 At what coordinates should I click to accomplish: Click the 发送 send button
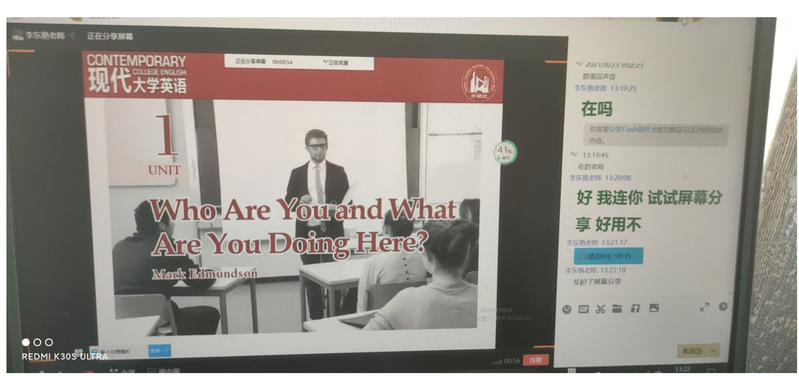692,351
